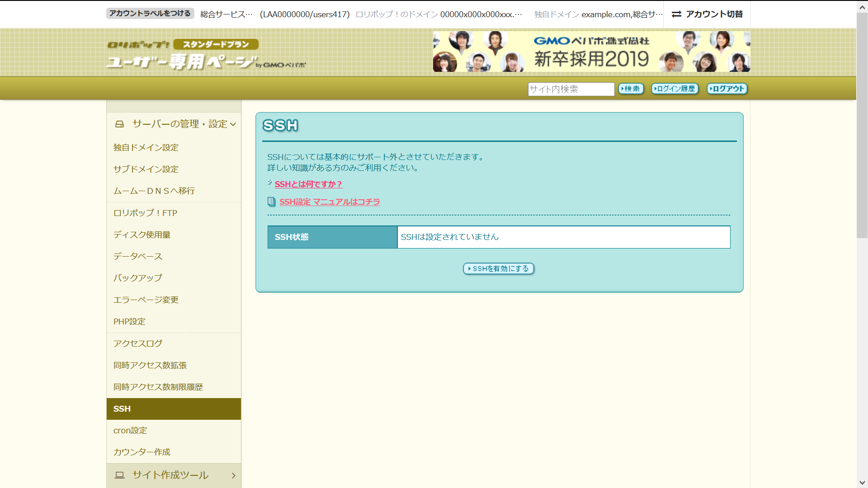
Task: Click the サイト内検索 search input field
Action: [571, 89]
